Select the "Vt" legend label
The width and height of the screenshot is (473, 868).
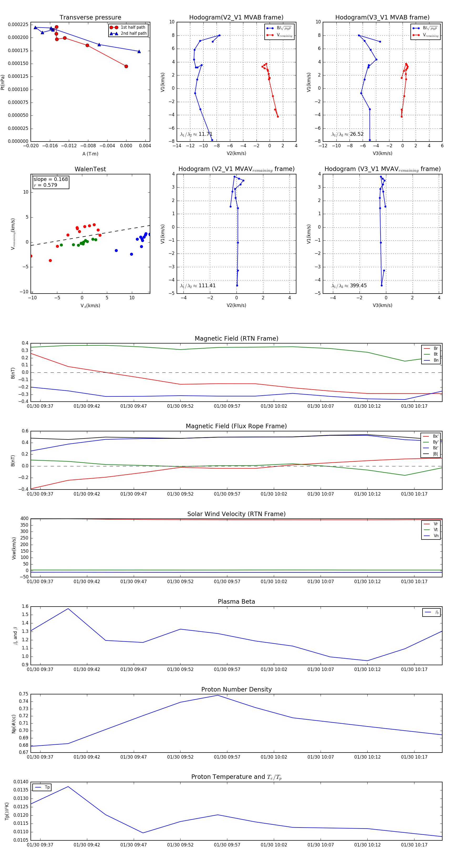436,530
